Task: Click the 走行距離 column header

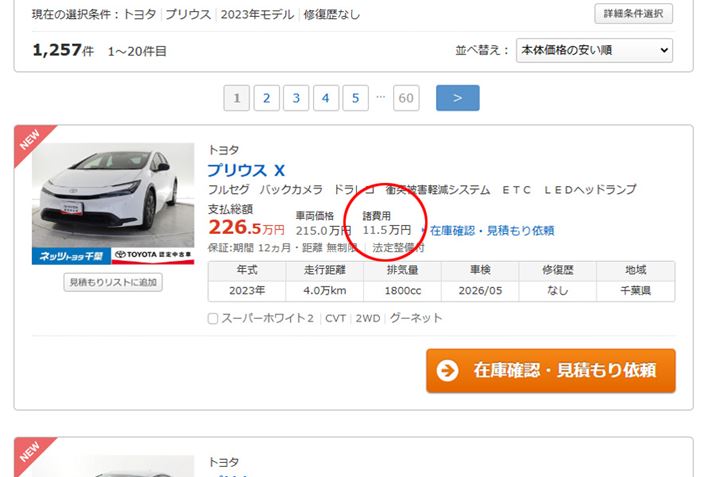Action: [x=325, y=270]
